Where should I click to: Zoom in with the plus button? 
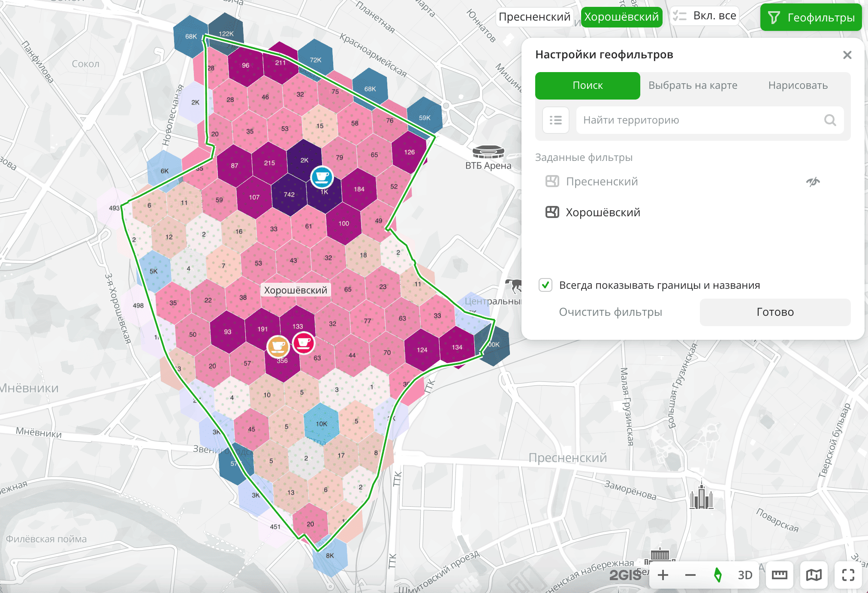click(x=663, y=575)
